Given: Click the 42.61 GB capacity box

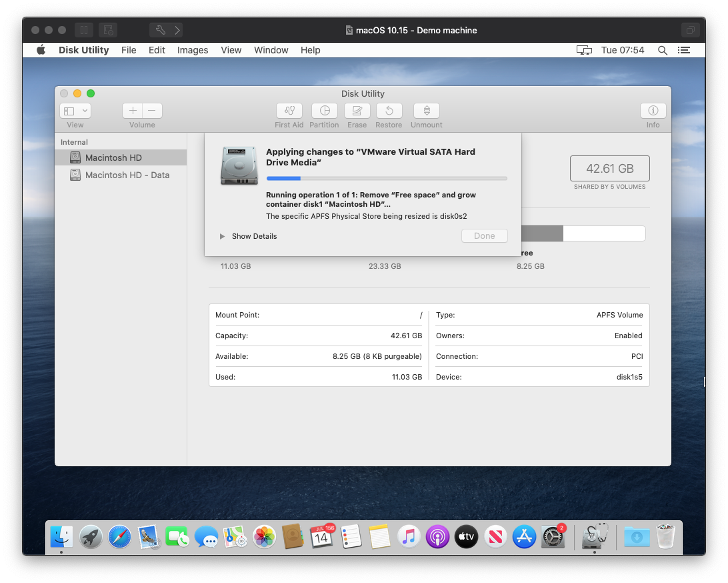Looking at the screenshot, I should (609, 168).
